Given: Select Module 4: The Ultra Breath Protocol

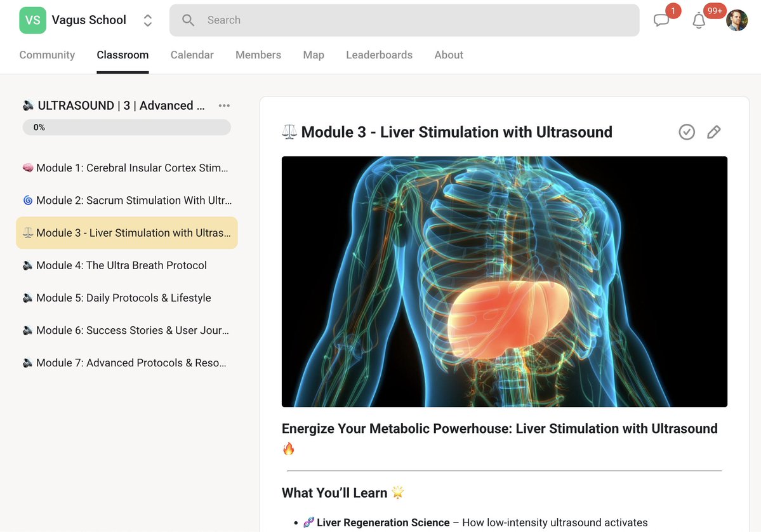Looking at the screenshot, I should (121, 265).
